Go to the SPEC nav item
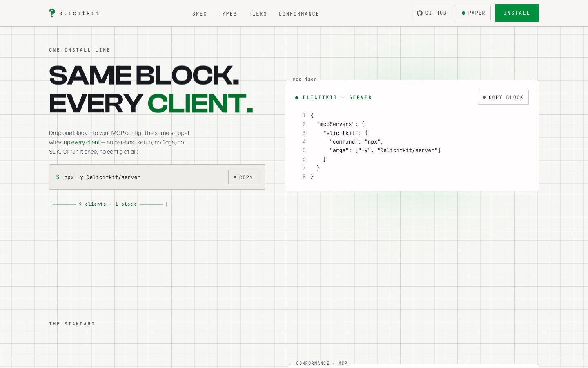The image size is (588, 368). coord(200,14)
